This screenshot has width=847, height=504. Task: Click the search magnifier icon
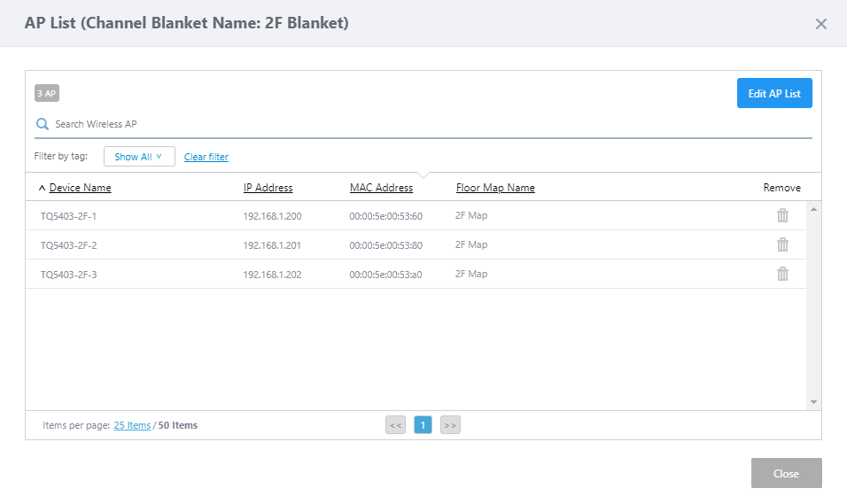[42, 124]
